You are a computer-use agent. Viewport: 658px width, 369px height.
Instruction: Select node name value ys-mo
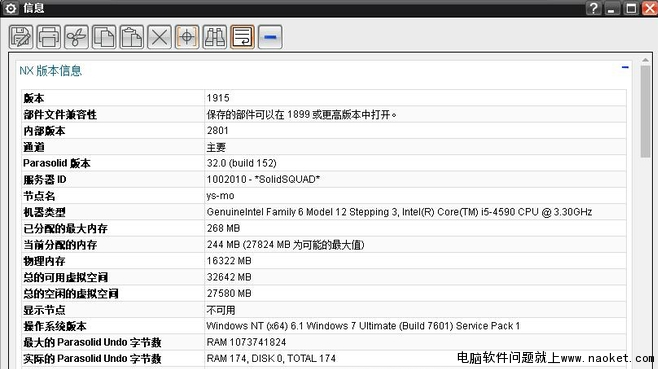220,196
